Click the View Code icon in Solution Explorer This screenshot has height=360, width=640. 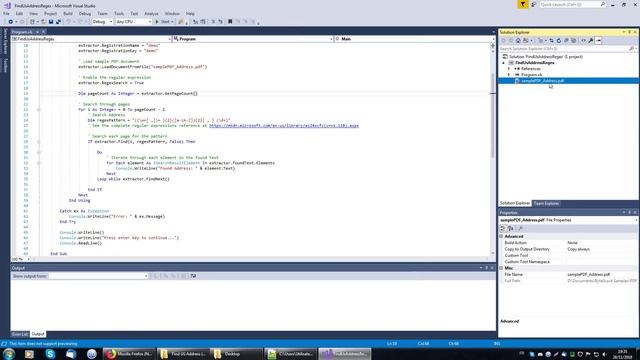(583, 40)
